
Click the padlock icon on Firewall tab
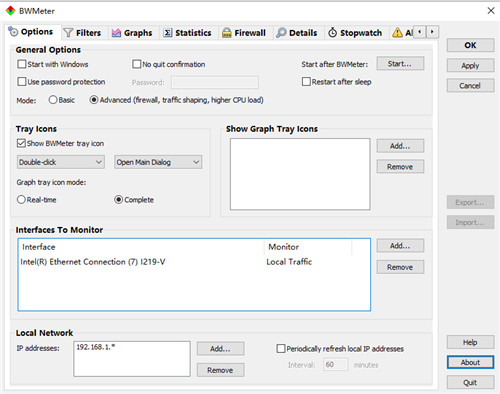(x=227, y=33)
